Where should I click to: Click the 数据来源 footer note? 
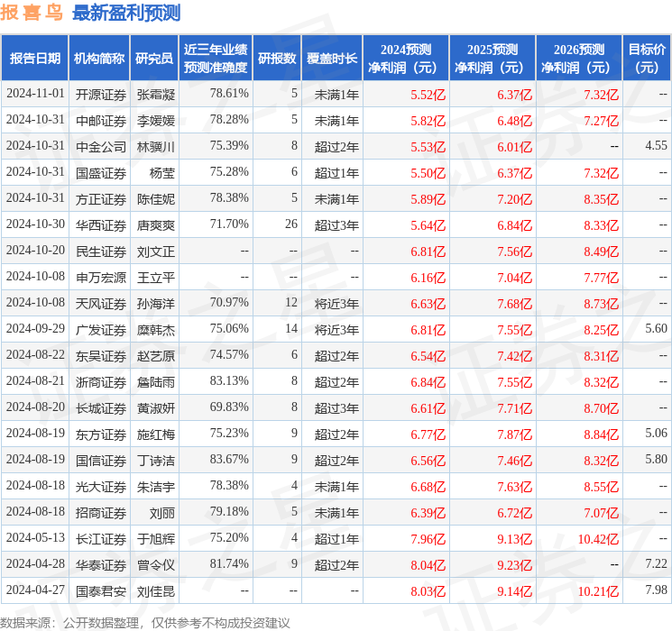[145, 622]
